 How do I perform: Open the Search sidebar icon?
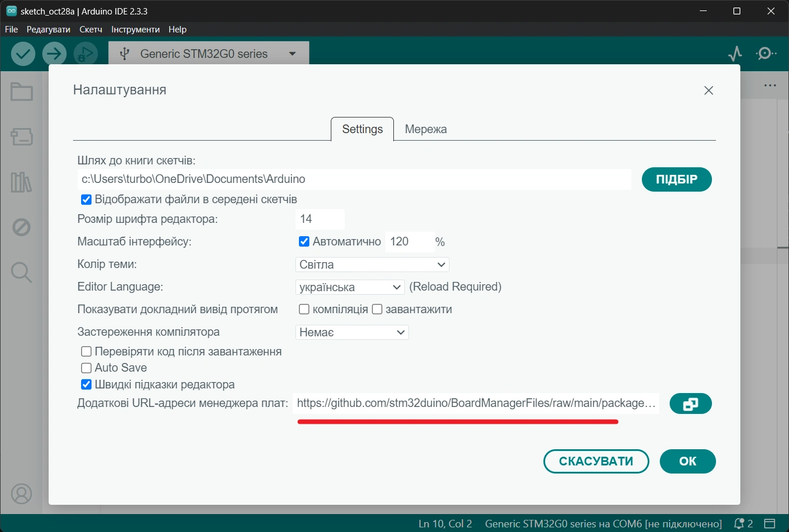pos(21,272)
